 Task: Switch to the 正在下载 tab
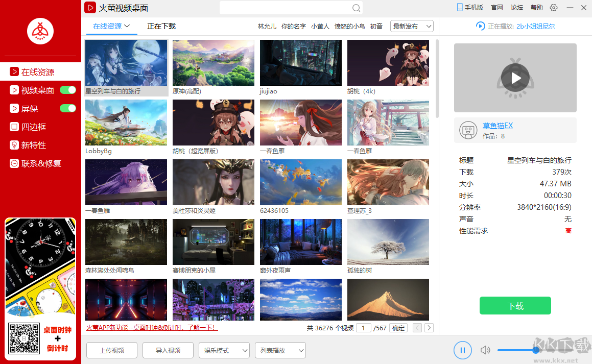161,26
